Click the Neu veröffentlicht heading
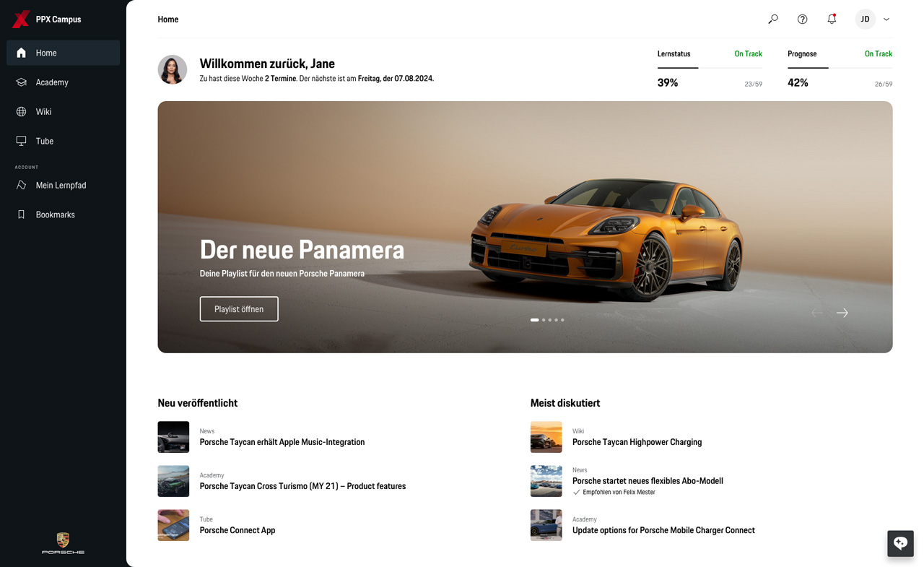The width and height of the screenshot is (924, 567). click(198, 403)
